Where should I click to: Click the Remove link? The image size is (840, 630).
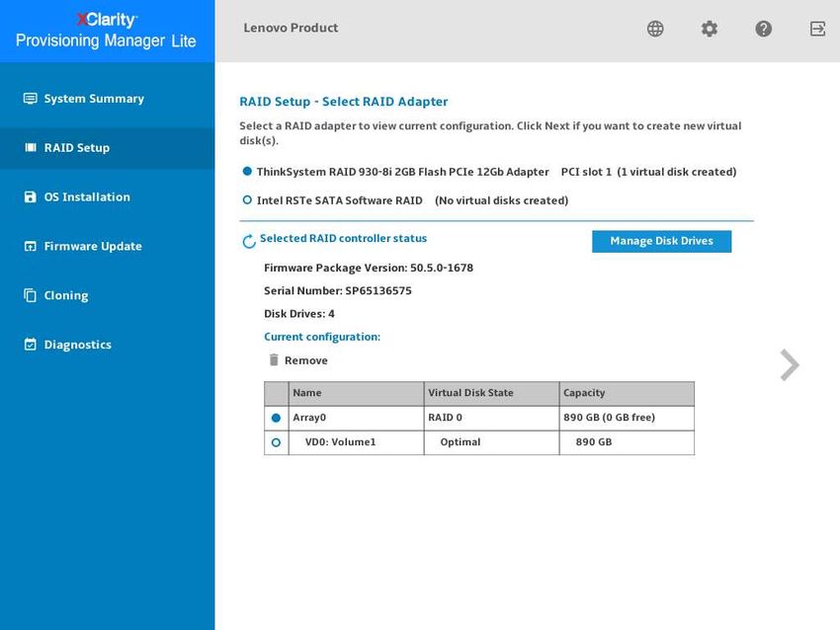coord(306,360)
